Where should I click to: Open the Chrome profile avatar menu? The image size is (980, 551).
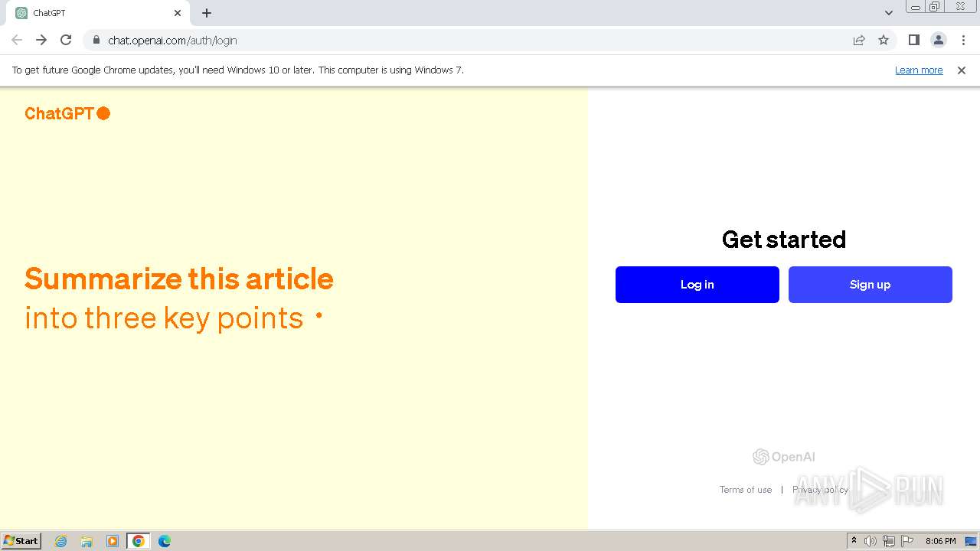point(938,40)
